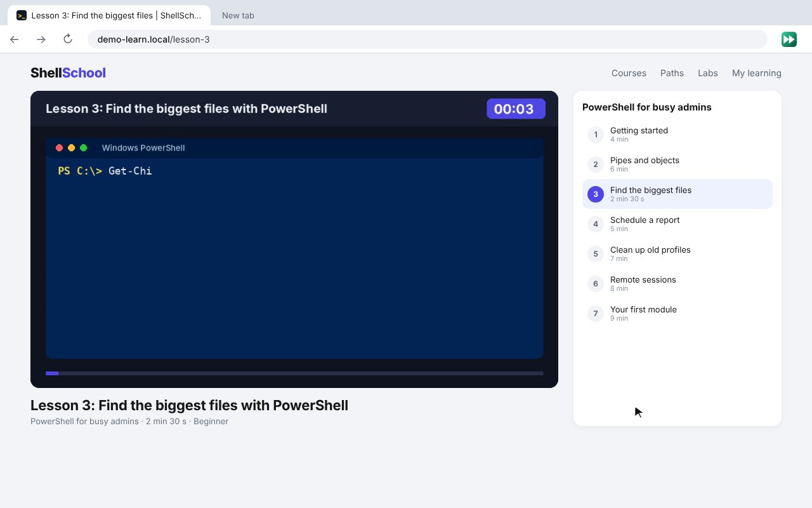Seek along the video progress bar

(x=294, y=373)
